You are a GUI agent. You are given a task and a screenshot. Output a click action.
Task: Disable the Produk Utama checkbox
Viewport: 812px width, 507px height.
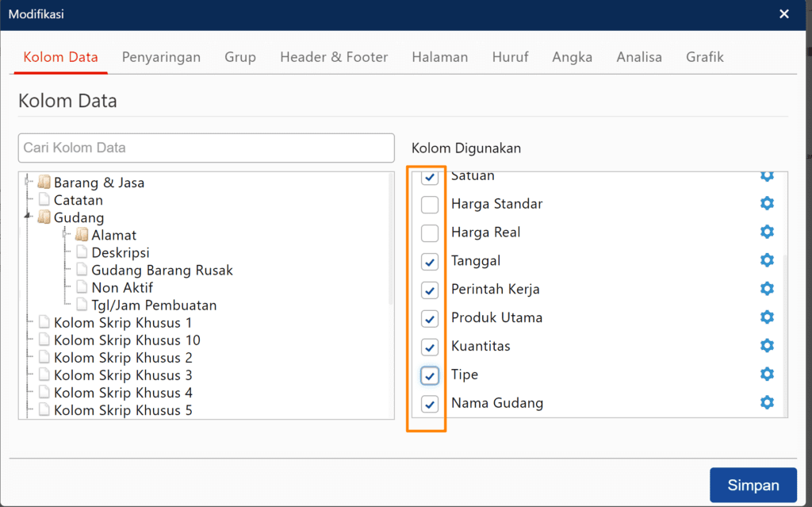click(430, 318)
